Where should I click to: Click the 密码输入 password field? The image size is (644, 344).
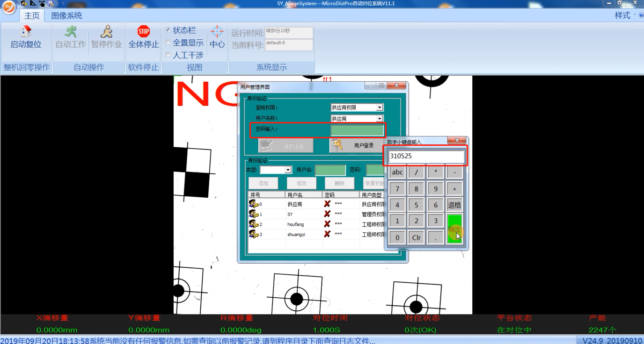pyautogui.click(x=357, y=130)
